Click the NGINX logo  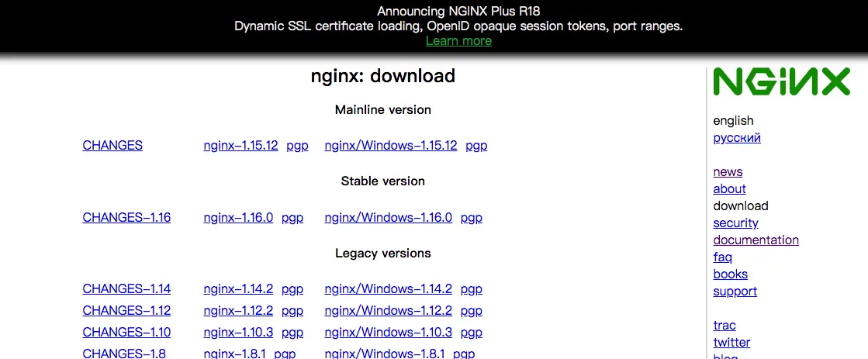pyautogui.click(x=781, y=82)
